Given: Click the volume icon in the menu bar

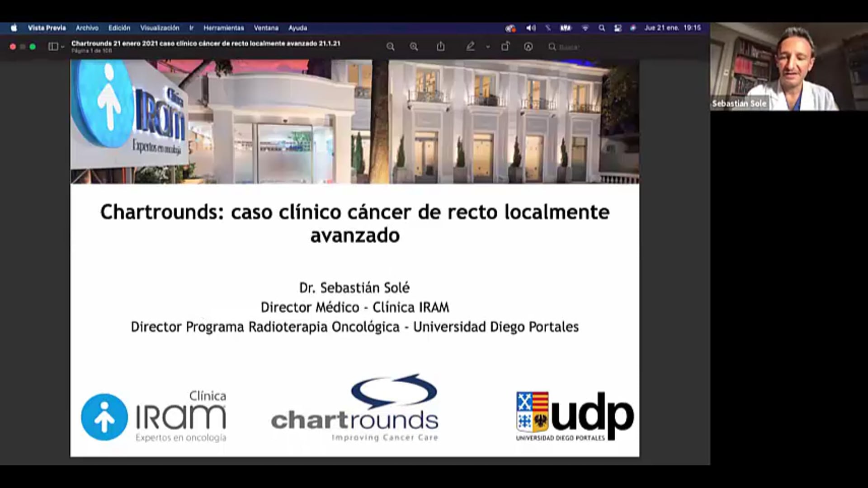Looking at the screenshot, I should [x=530, y=28].
